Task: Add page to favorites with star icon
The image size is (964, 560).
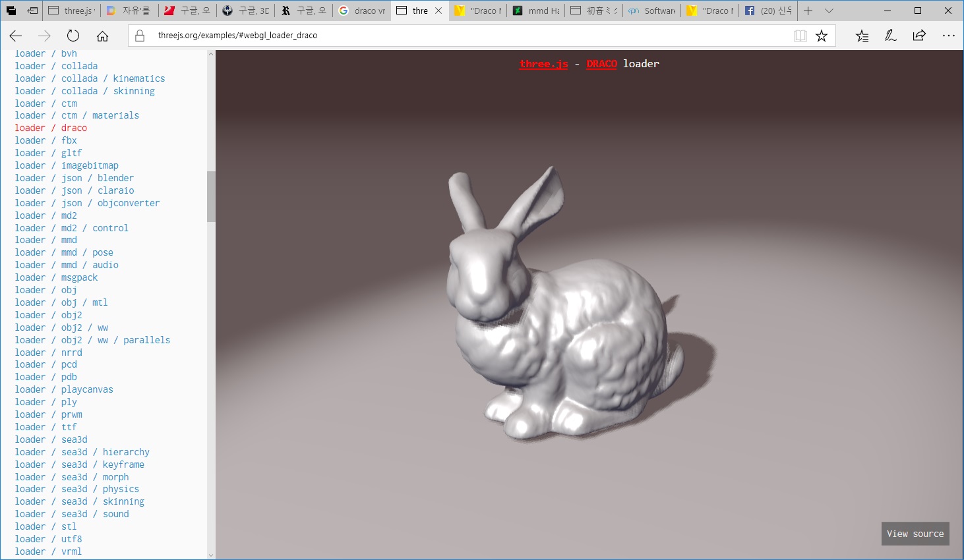Action: (x=821, y=36)
